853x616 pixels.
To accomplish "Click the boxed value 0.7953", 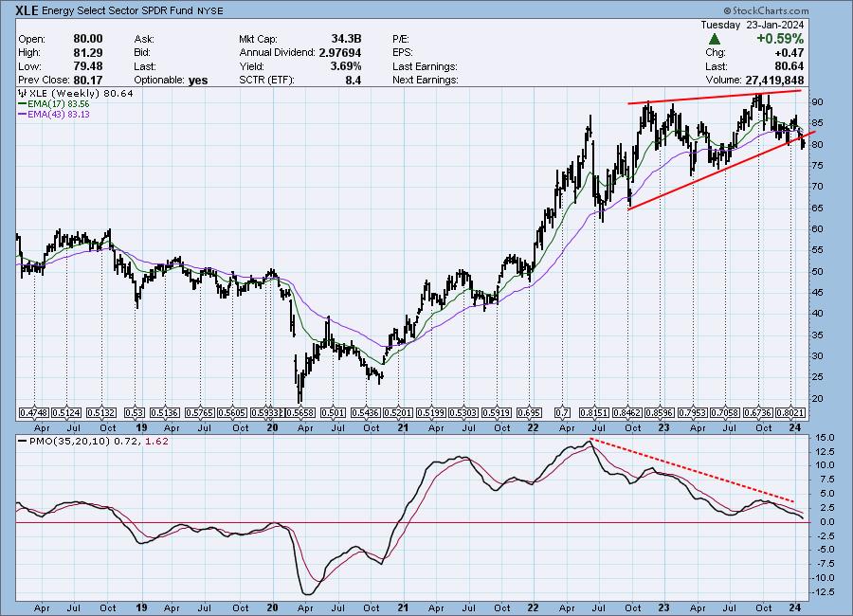I will (x=693, y=413).
